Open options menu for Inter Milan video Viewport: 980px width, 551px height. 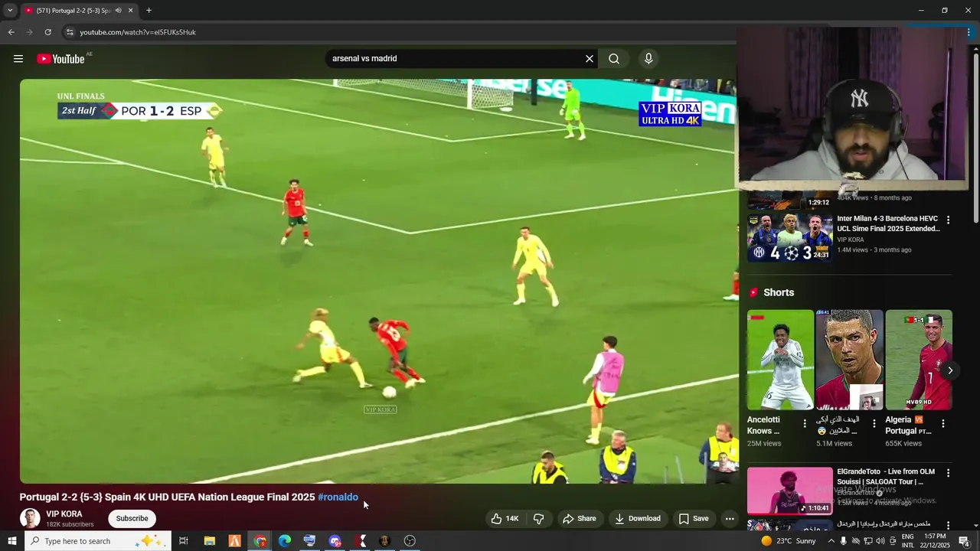[948, 220]
